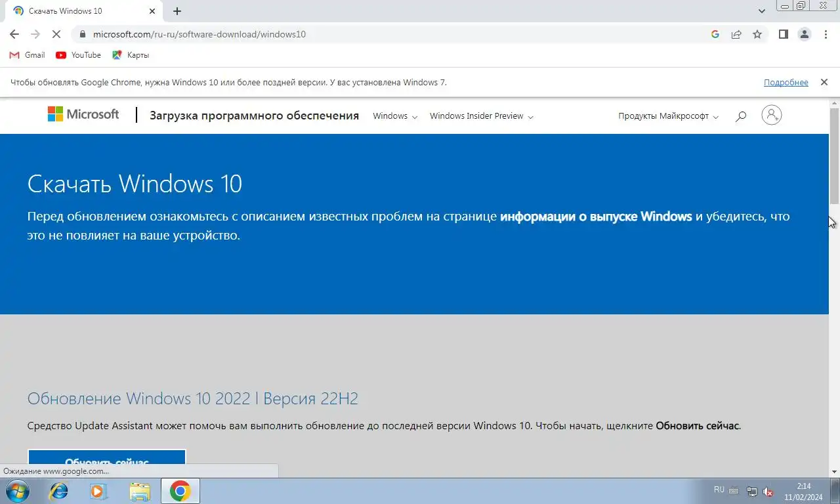Close the Скачать Windows 10 tab
840x504 pixels.
(152, 11)
